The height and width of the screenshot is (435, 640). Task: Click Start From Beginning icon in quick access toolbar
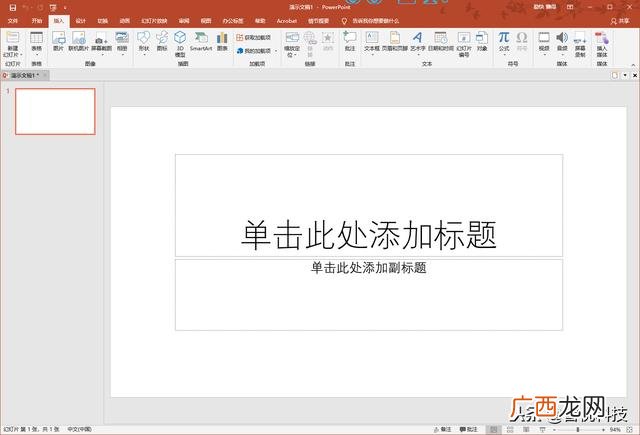[53, 7]
